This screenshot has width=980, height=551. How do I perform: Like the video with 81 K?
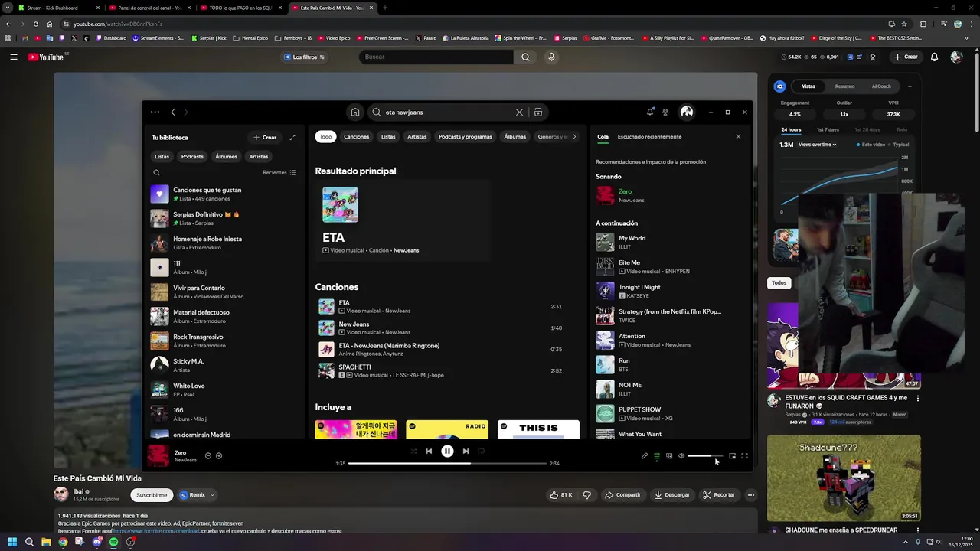point(561,495)
